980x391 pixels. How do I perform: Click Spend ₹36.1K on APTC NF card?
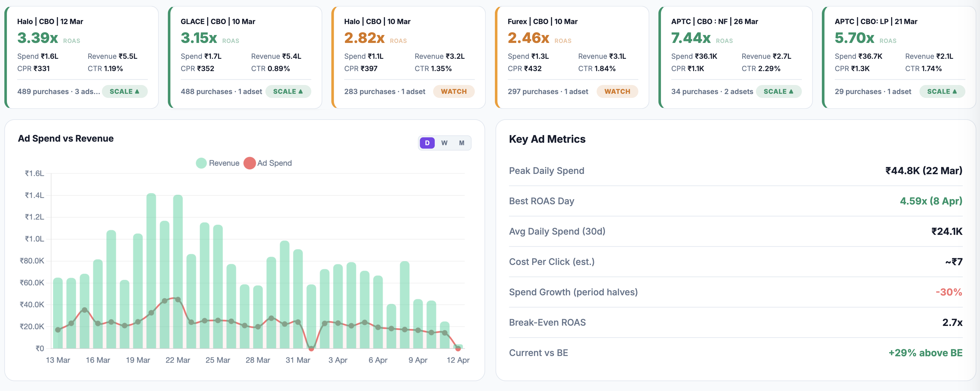694,56
